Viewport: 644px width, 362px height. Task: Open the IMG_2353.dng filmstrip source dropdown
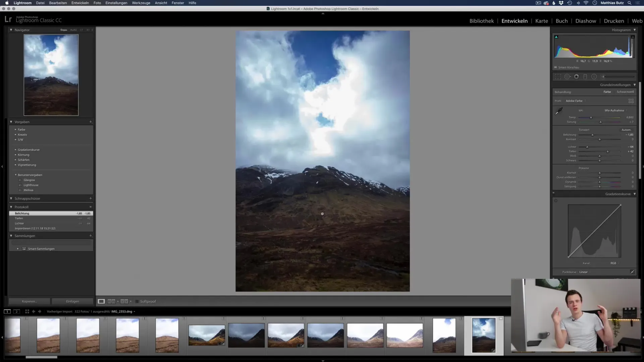coord(123,311)
